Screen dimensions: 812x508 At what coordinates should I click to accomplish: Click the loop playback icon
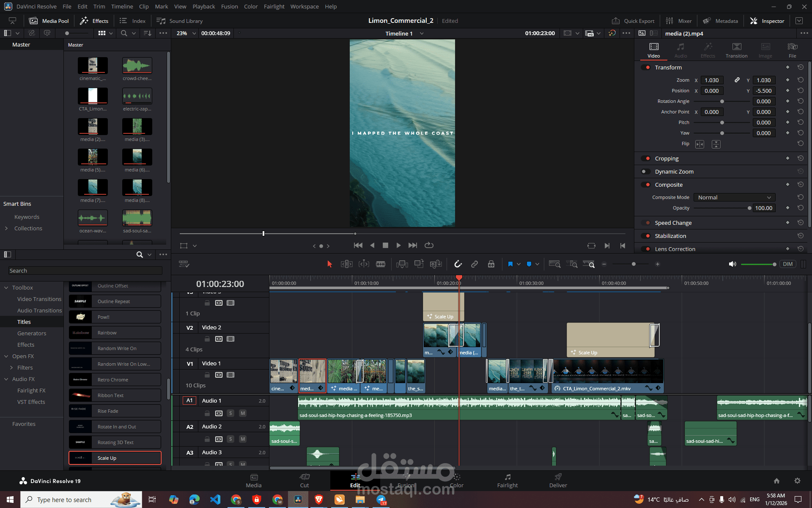(x=429, y=245)
